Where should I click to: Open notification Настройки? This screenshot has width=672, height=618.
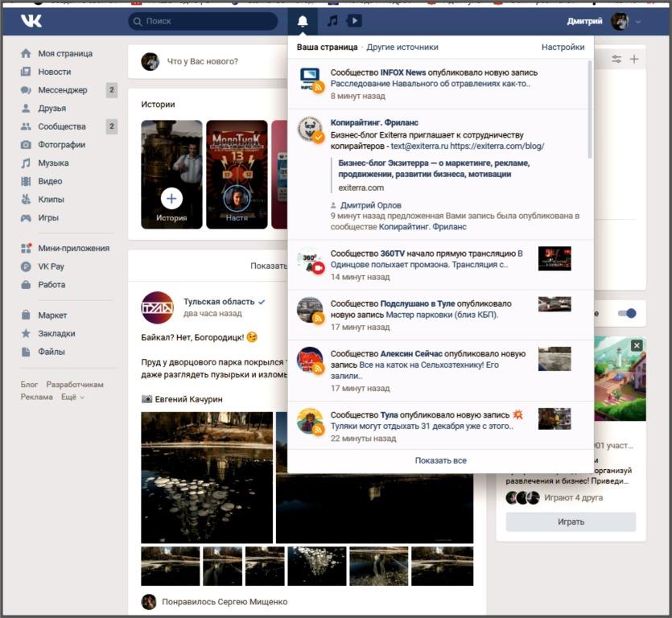[563, 47]
